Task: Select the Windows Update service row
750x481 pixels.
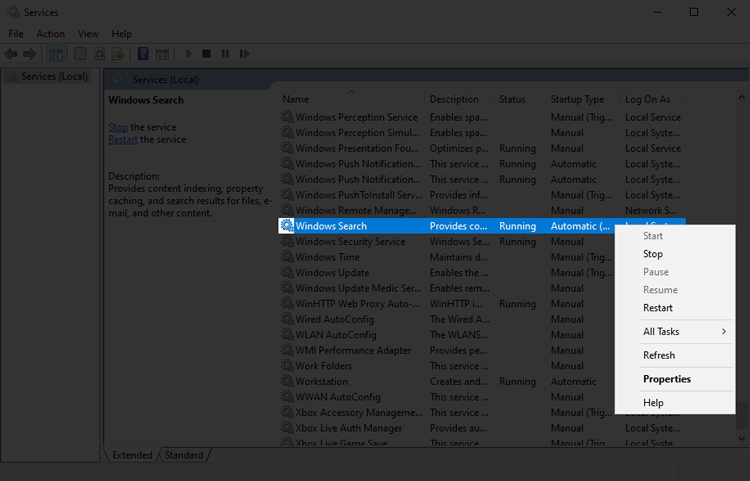Action: [x=482, y=273]
